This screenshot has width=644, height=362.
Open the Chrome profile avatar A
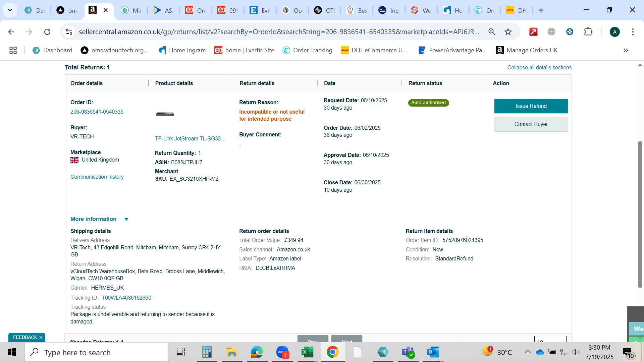pos(614,32)
